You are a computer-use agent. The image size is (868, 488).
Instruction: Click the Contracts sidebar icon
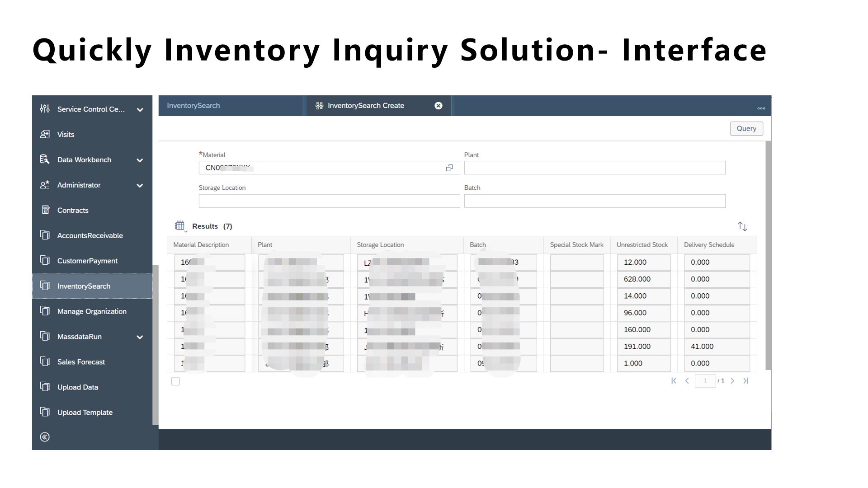click(x=45, y=210)
